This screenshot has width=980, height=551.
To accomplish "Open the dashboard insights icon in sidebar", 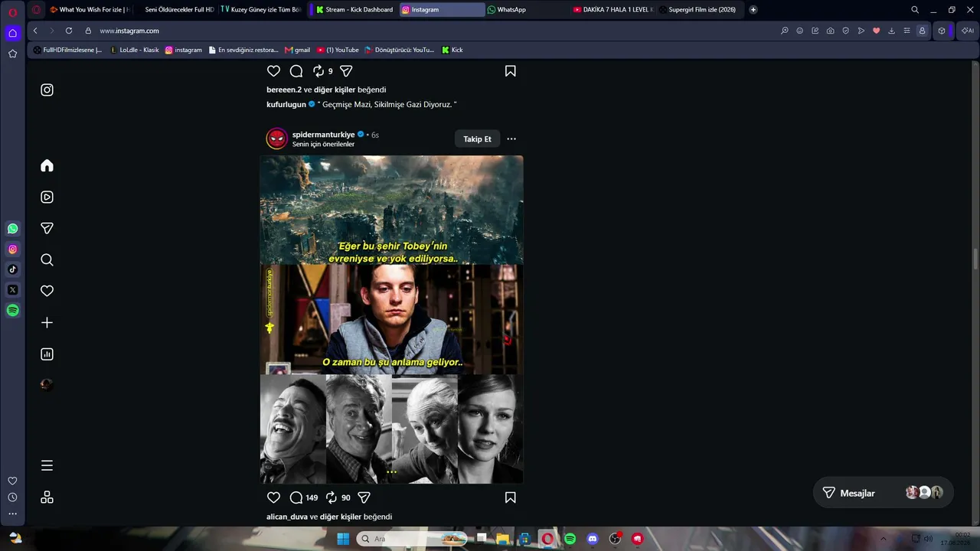I will point(47,354).
